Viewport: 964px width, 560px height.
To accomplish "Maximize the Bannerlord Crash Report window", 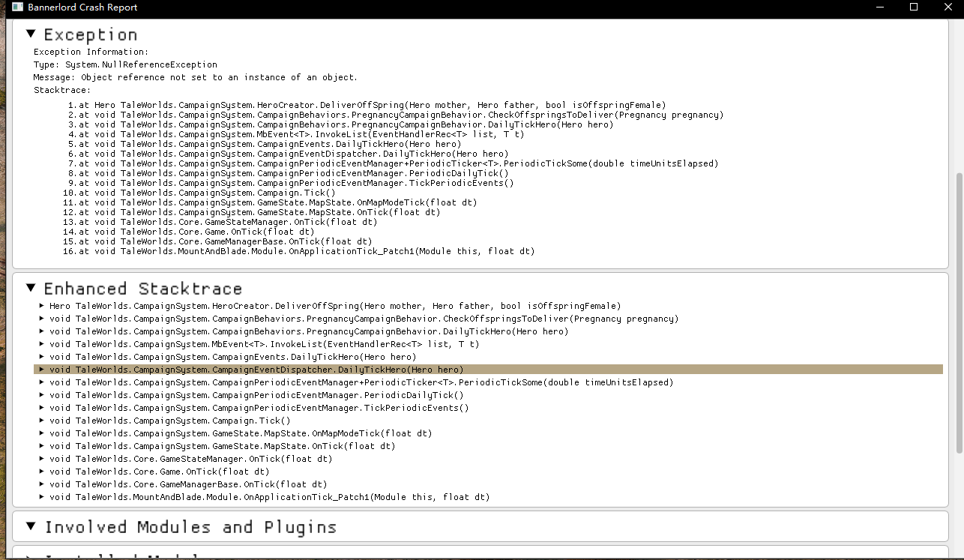I will 914,7.
